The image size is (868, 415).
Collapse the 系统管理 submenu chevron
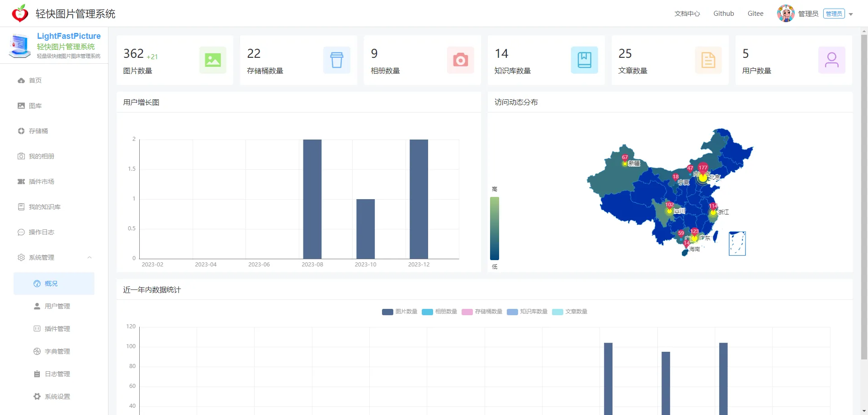pyautogui.click(x=90, y=257)
